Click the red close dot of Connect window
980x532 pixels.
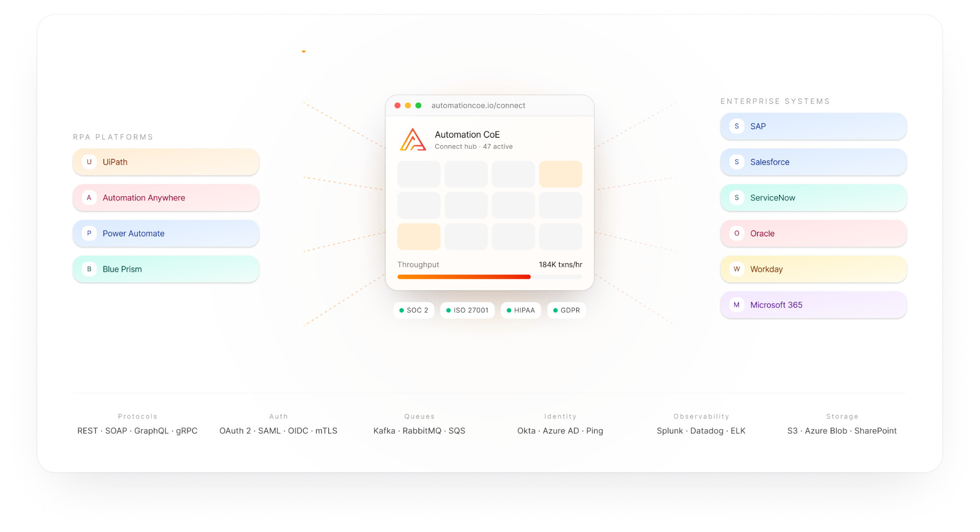click(x=397, y=105)
